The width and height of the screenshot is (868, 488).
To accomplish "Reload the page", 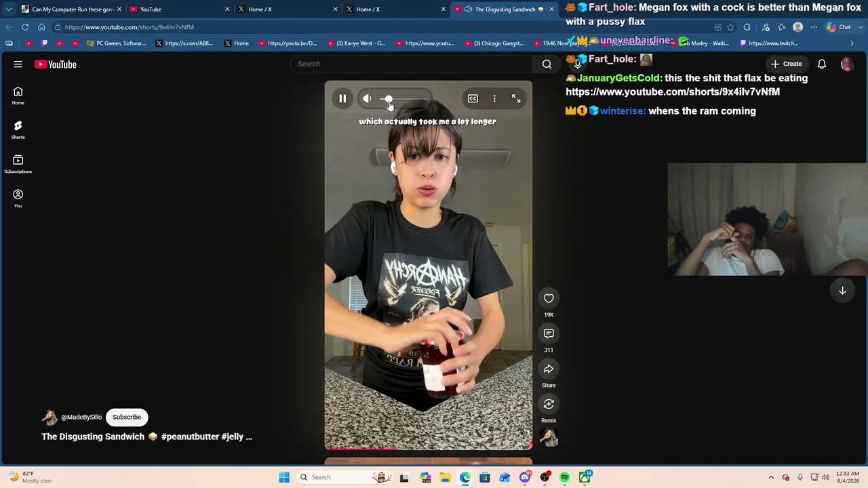I will 25,27.
